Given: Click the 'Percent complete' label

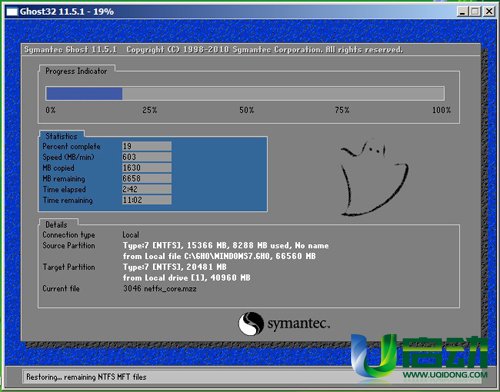Looking at the screenshot, I should click(71, 146).
